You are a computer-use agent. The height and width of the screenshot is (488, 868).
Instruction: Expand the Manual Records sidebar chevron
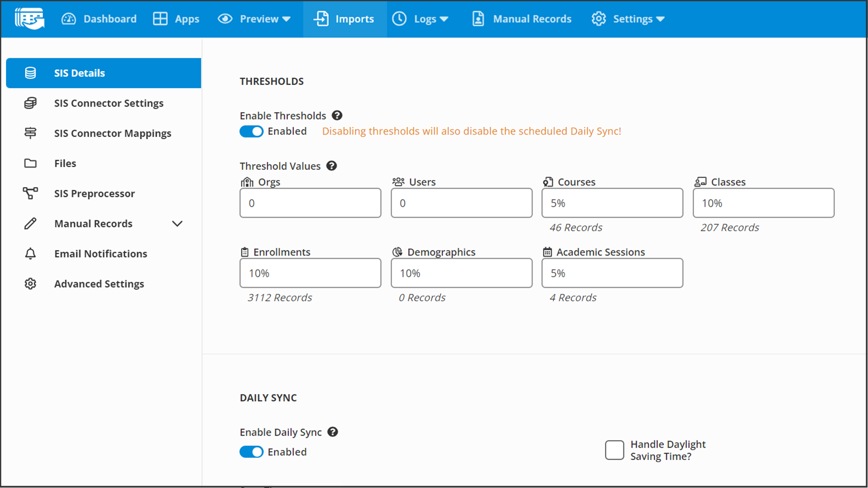pyautogui.click(x=177, y=224)
